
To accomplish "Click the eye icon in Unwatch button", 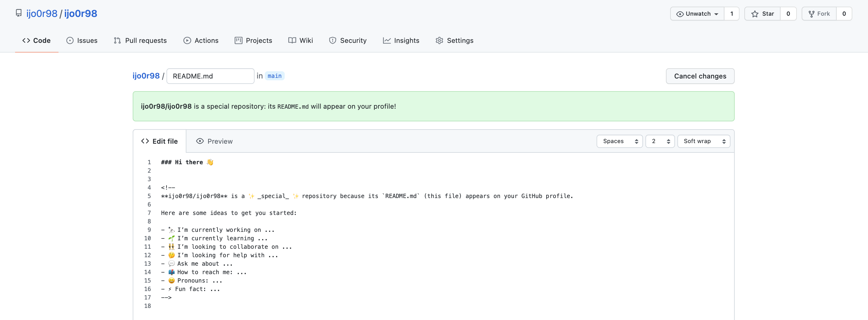I will (680, 14).
